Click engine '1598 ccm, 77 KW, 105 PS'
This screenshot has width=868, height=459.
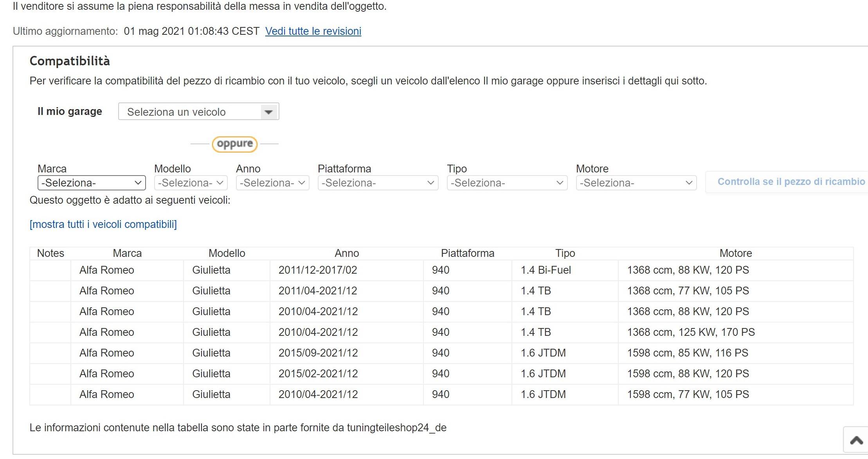[688, 394]
